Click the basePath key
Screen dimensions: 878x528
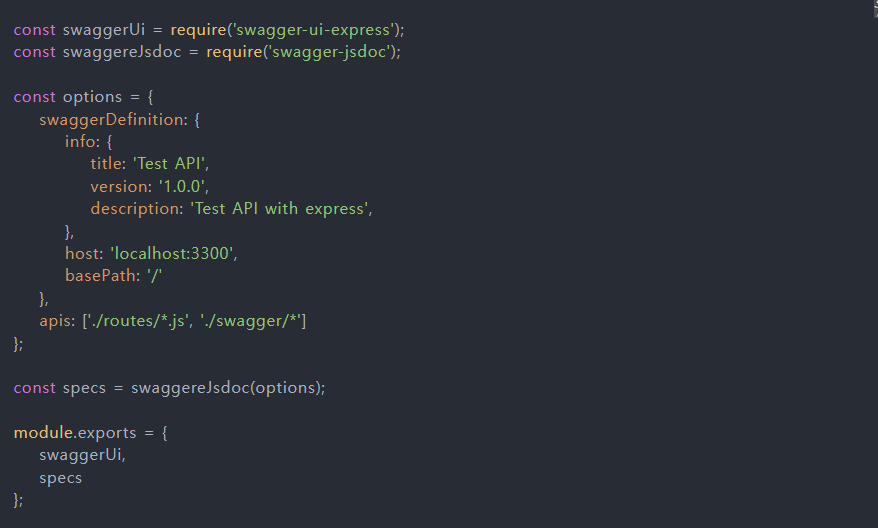tap(100, 276)
